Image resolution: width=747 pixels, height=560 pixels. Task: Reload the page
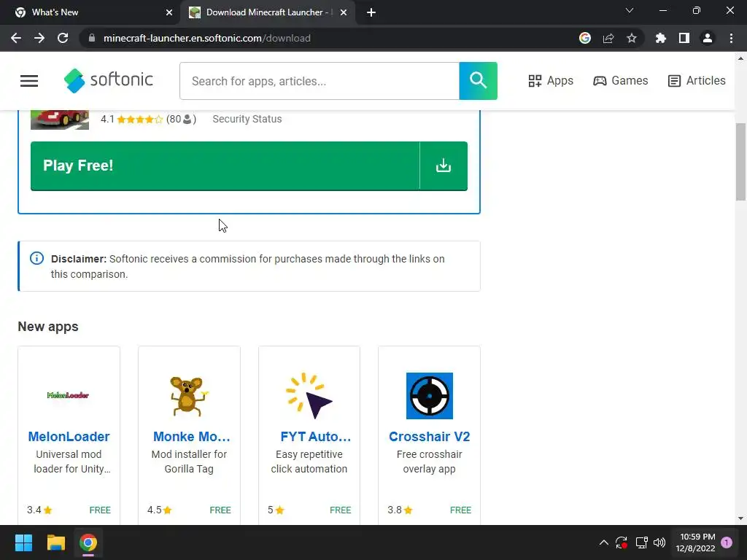tap(63, 38)
